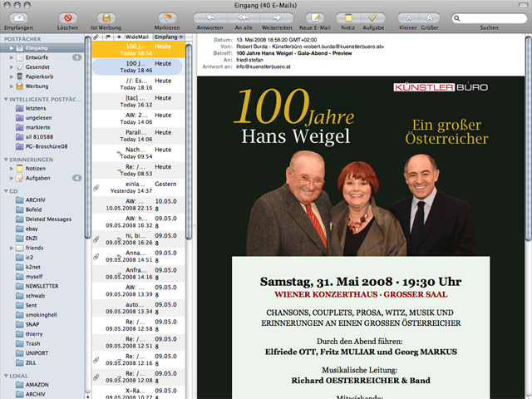Decrease text size with Kleiner

point(408,17)
